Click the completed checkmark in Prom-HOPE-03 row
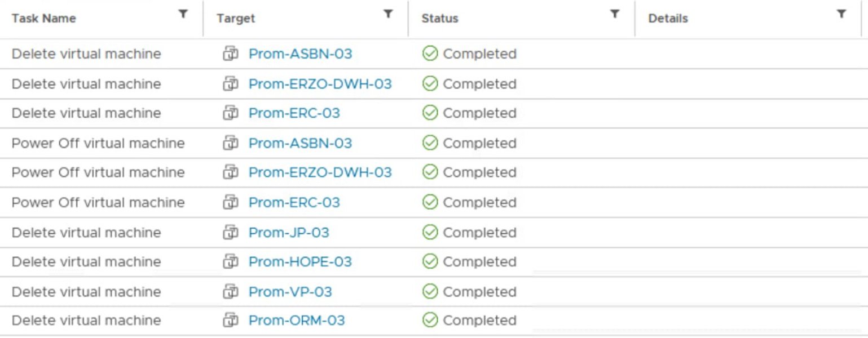 (x=430, y=261)
